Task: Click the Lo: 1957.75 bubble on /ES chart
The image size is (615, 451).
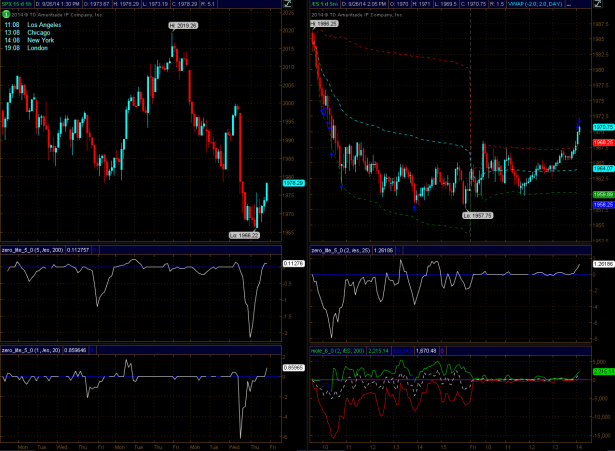Action: pyautogui.click(x=477, y=215)
